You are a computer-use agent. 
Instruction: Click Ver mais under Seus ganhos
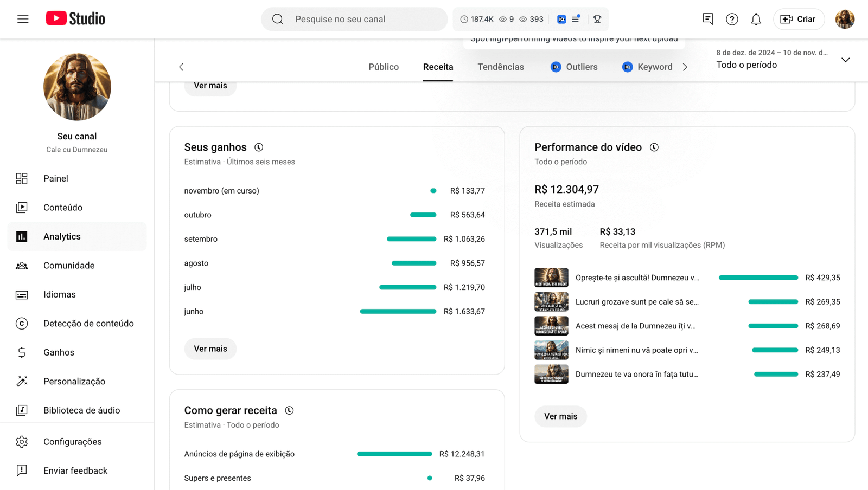210,349
